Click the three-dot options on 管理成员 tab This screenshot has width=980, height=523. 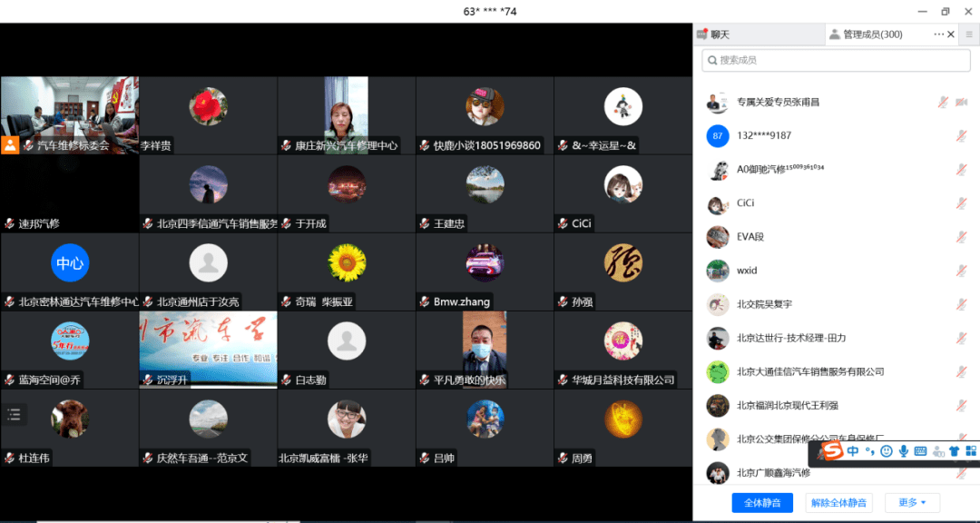939,35
